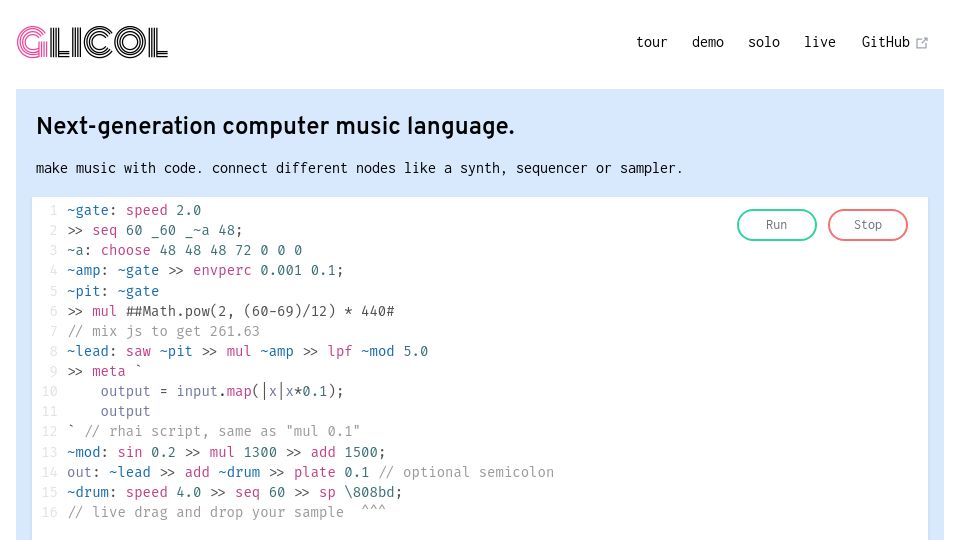Click comment "// mix js to get 261.63"
The height and width of the screenshot is (540, 960).
(x=163, y=331)
